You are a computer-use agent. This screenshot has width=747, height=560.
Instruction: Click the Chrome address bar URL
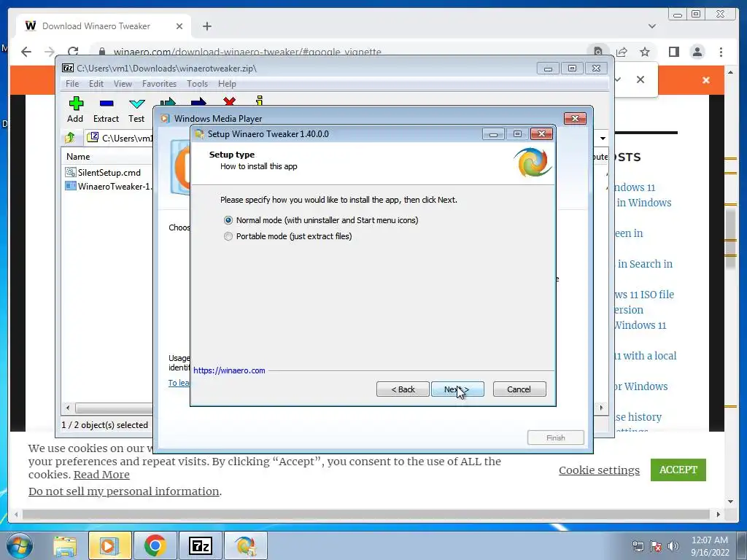coord(247,52)
